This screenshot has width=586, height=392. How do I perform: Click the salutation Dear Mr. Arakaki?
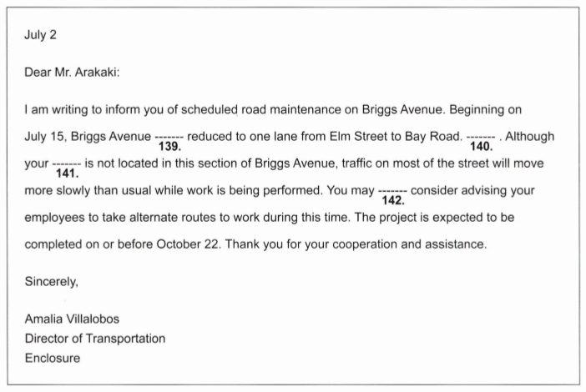(73, 72)
